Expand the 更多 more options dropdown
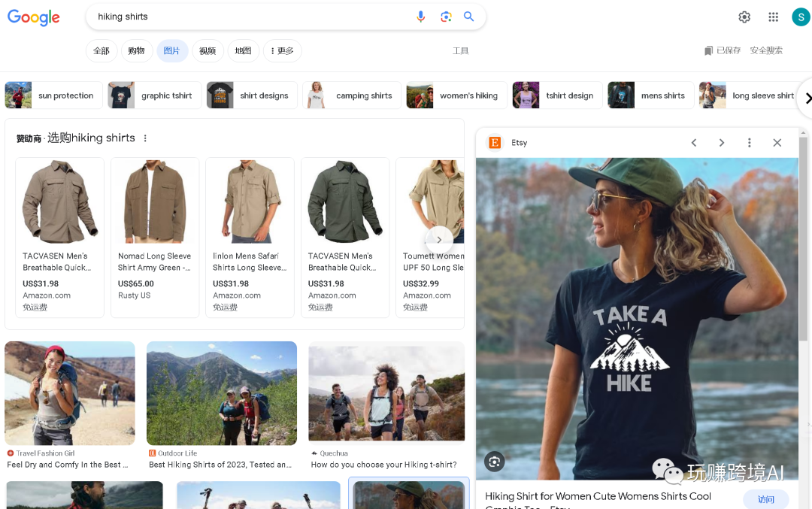This screenshot has width=812, height=509. [282, 50]
